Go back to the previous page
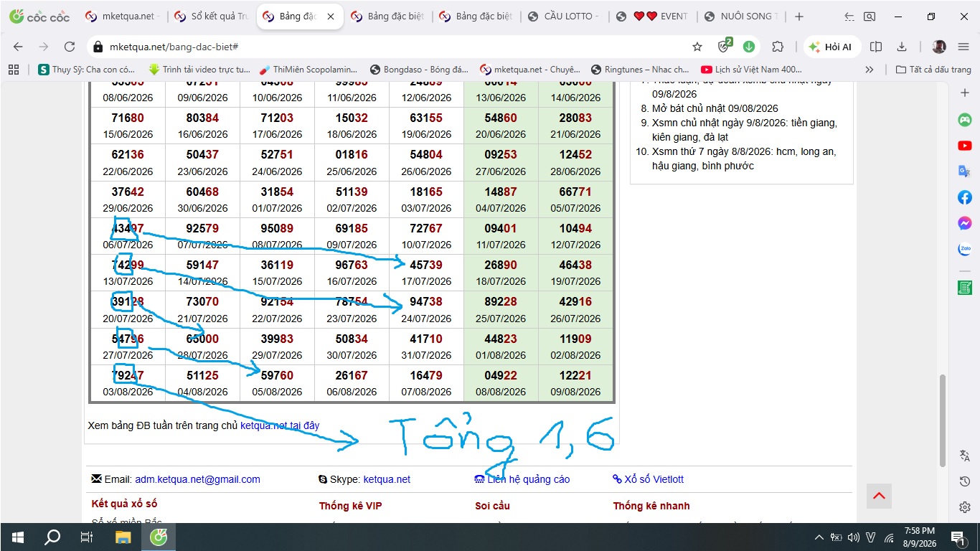Viewport: 980px width, 551px height. point(18,47)
